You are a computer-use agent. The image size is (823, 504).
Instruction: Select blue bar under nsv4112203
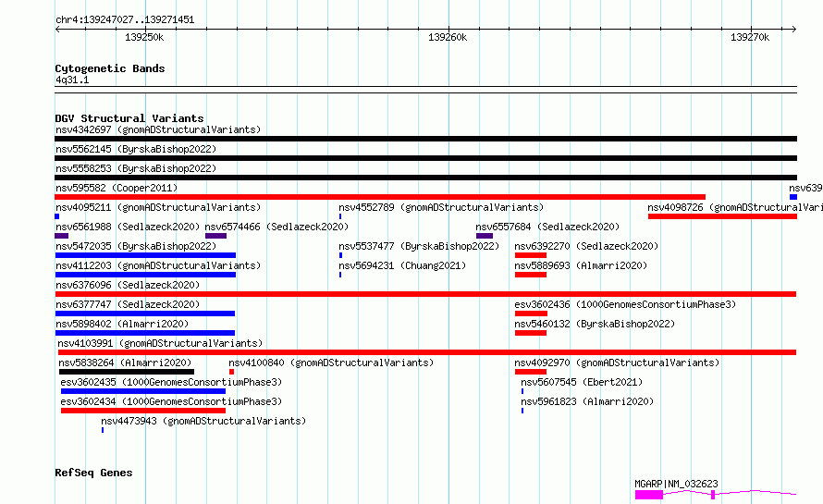(x=145, y=275)
